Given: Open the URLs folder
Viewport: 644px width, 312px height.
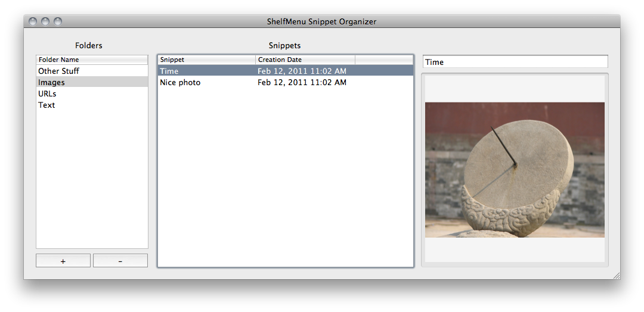Looking at the screenshot, I should [x=47, y=93].
